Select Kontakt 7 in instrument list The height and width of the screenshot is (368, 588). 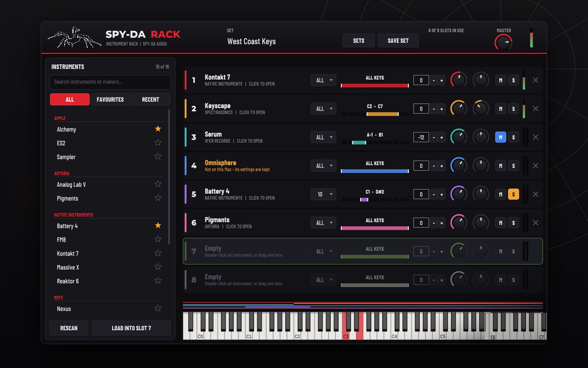(x=108, y=253)
